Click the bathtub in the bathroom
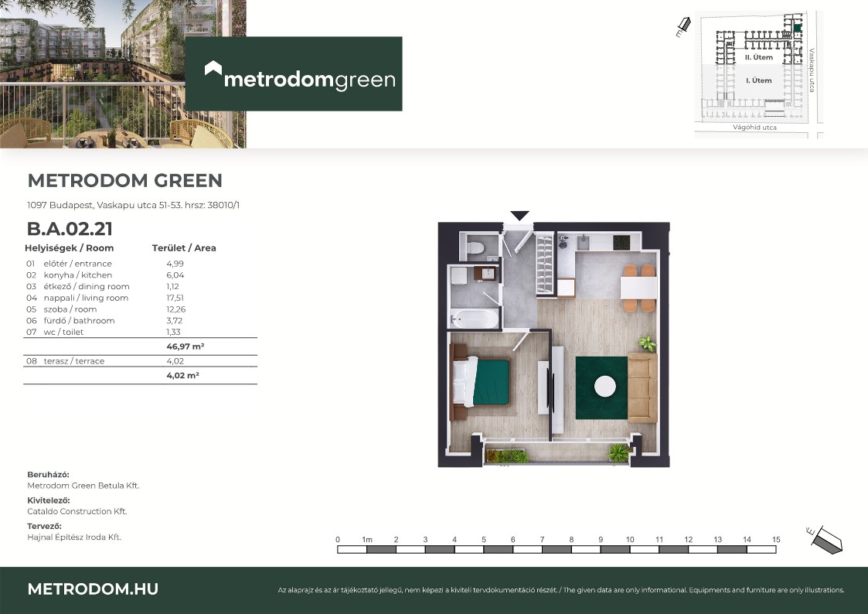The image size is (868, 614). click(x=475, y=319)
